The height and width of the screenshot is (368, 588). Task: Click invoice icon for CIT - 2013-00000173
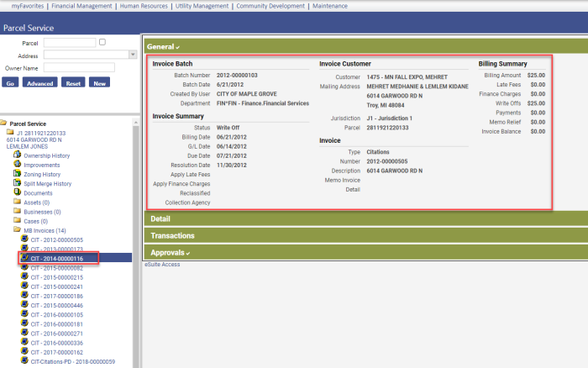point(24,248)
